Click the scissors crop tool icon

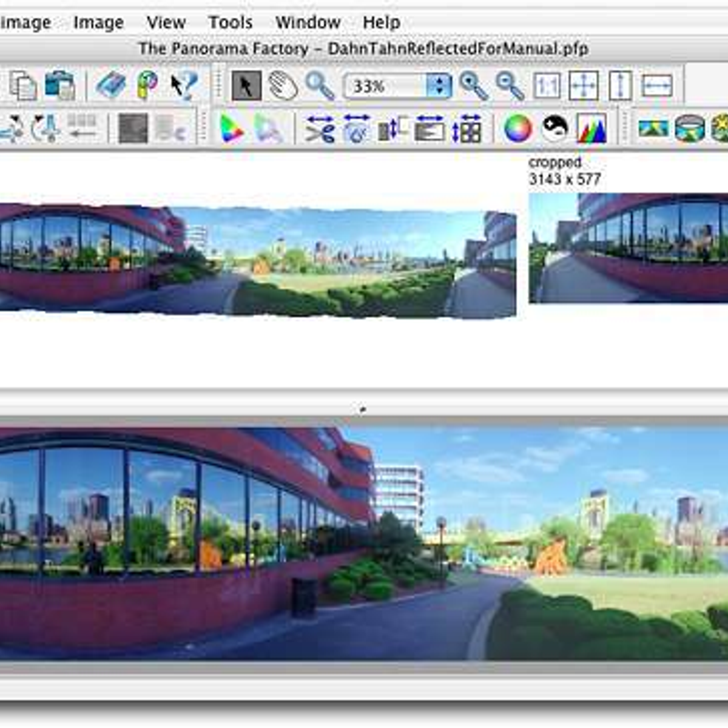point(320,129)
